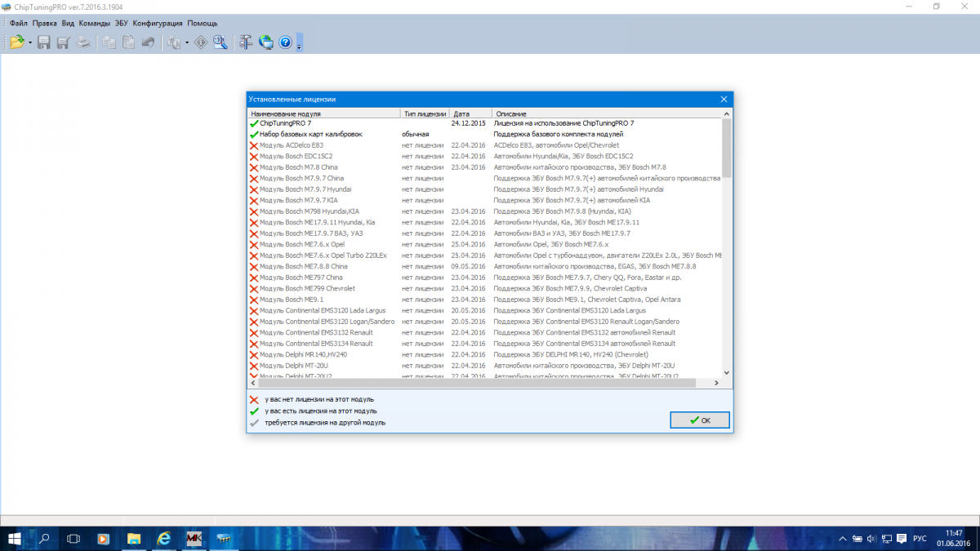This screenshot has height=551, width=980.
Task: Click the magnifier search toolbar icon
Action: click(220, 42)
